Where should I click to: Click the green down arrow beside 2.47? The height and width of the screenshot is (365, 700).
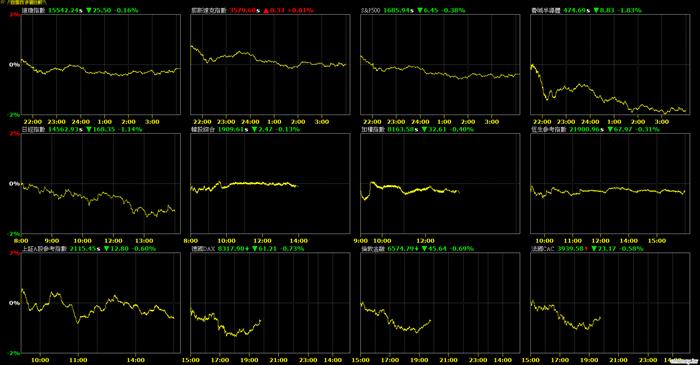coord(254,129)
